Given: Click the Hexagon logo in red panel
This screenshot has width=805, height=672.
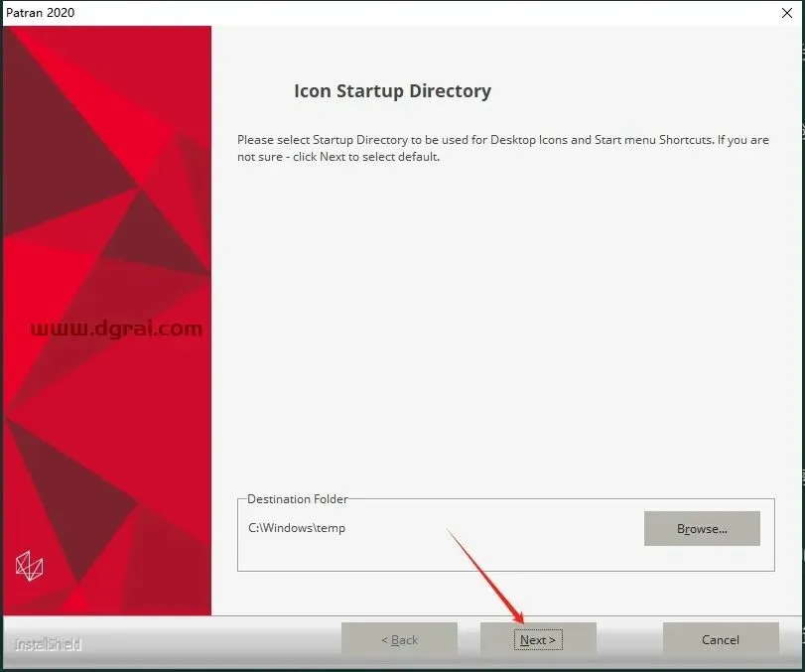Looking at the screenshot, I should (29, 566).
